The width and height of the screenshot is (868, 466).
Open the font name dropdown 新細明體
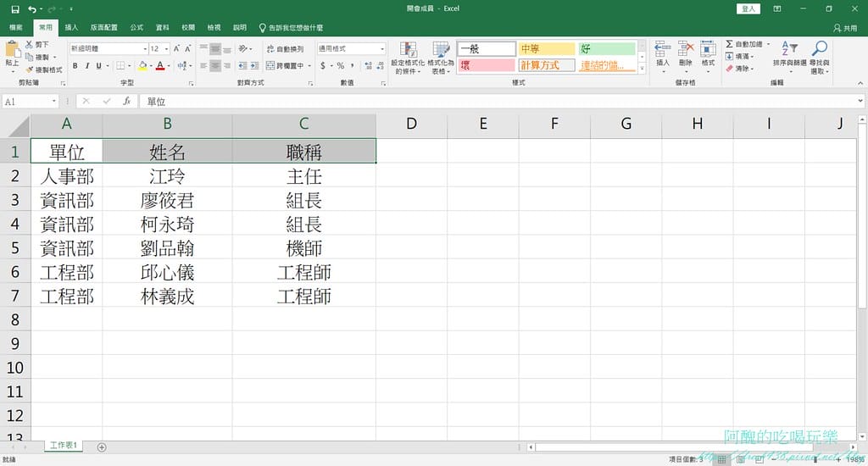click(145, 48)
